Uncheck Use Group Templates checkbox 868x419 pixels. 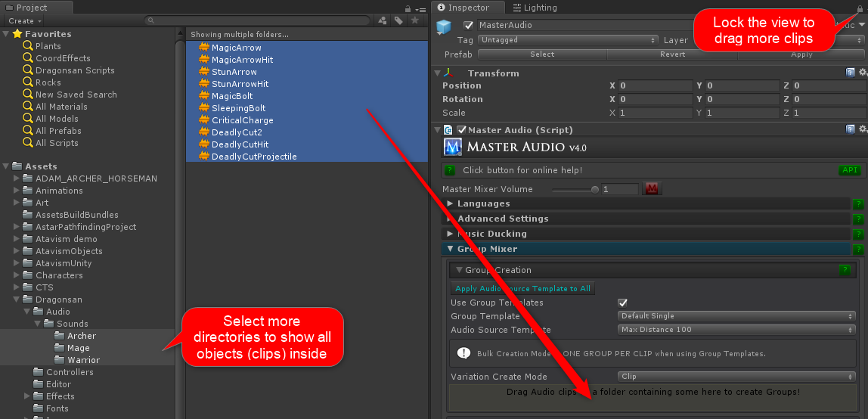coord(623,303)
